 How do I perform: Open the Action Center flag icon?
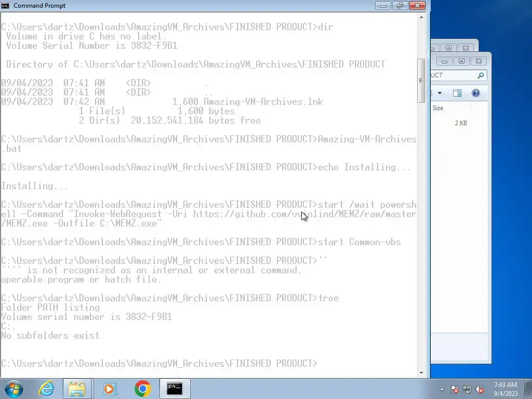[x=455, y=390]
